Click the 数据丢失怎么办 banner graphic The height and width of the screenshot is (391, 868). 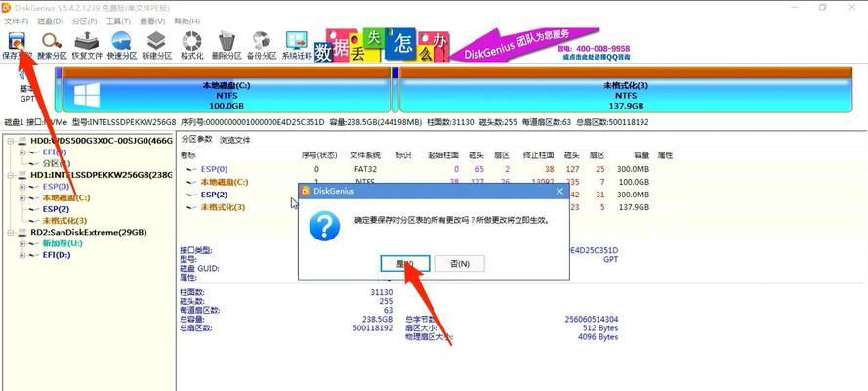click(x=382, y=45)
